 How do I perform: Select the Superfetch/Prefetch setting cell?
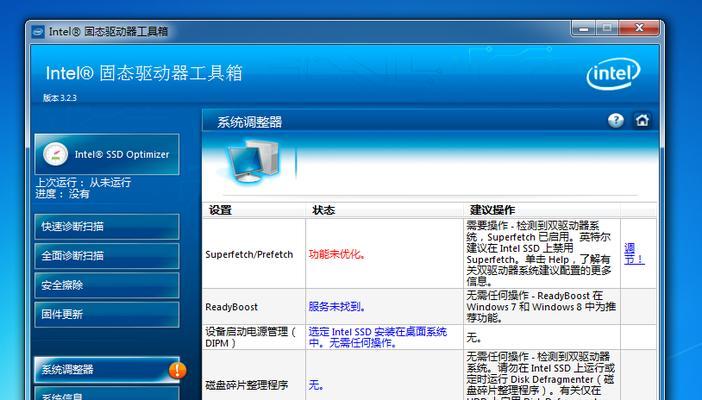[x=254, y=254]
